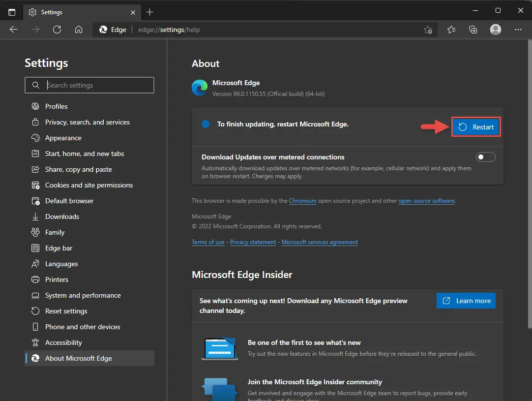
Task: Open Reset settings
Action: [x=89, y=311]
